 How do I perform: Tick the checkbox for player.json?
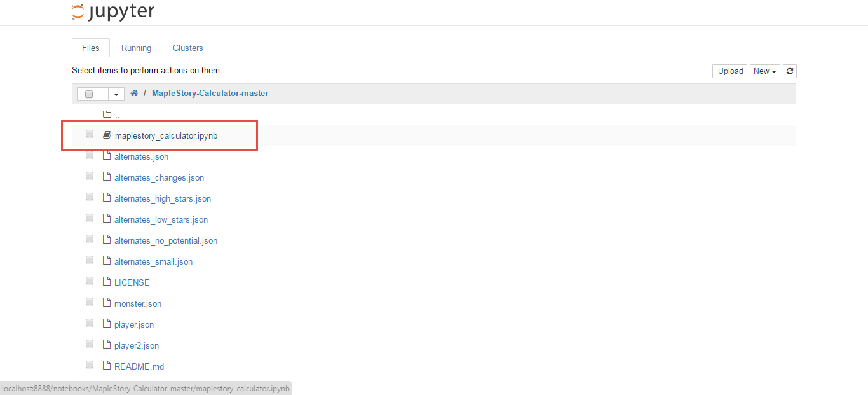[90, 322]
